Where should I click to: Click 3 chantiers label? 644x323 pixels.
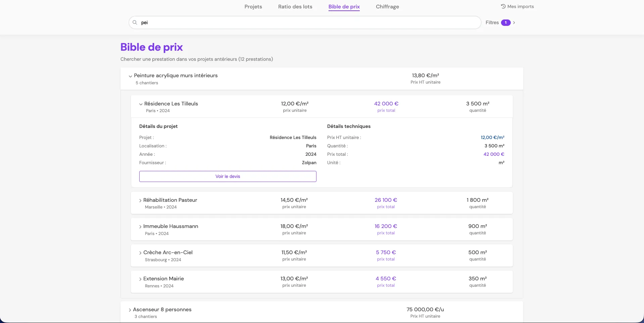(146, 317)
